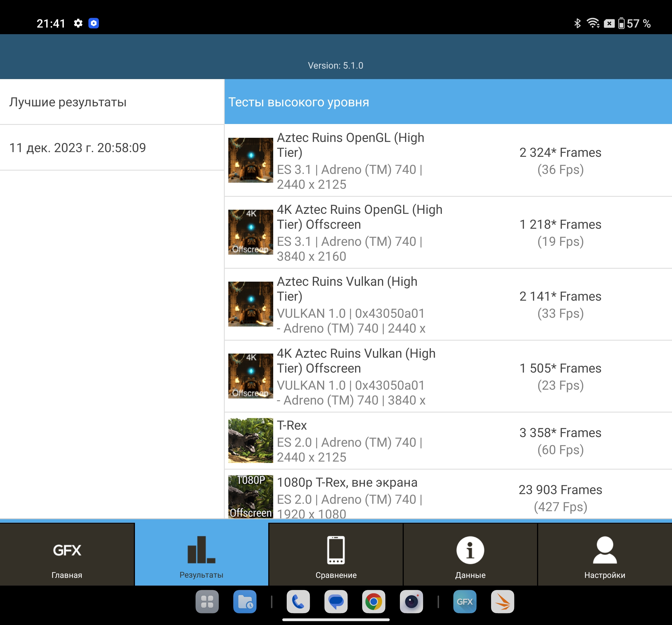This screenshot has width=672, height=625.
Task: Click 4K Aztec Ruins Vulkan Offscreen title
Action: [356, 360]
